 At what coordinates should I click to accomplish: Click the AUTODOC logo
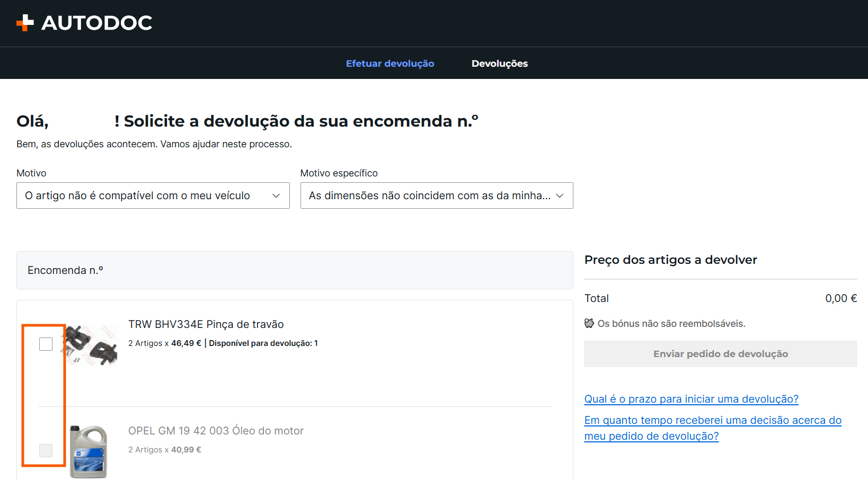click(x=84, y=23)
